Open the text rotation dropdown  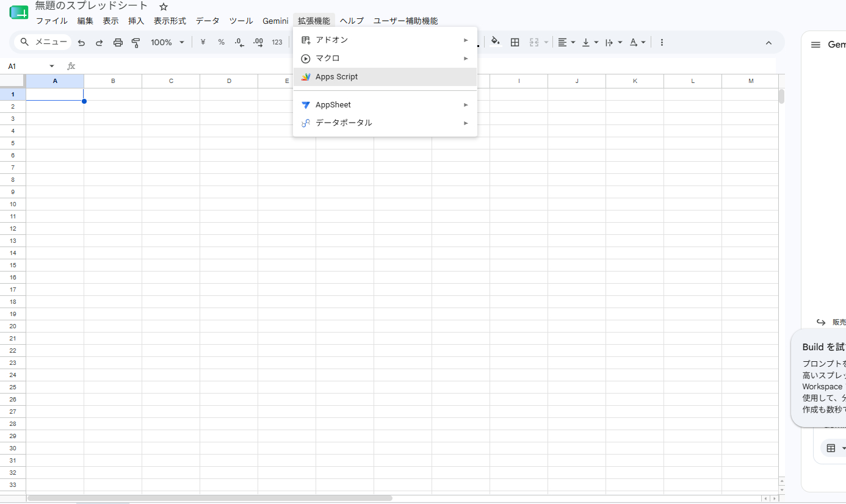point(637,42)
